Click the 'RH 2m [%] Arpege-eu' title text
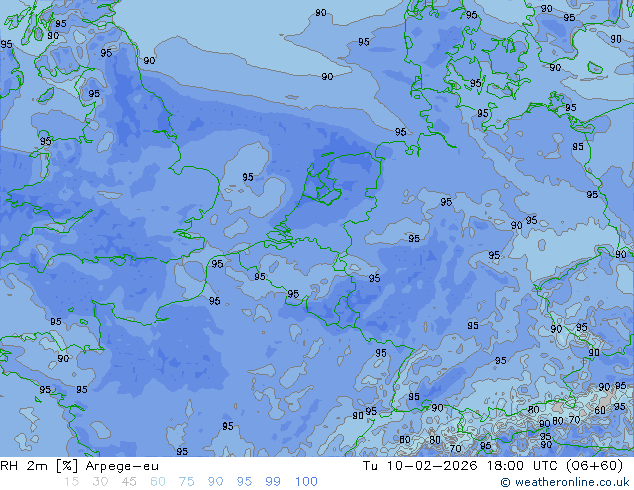Image resolution: width=634 pixels, height=490 pixels. click(x=79, y=466)
